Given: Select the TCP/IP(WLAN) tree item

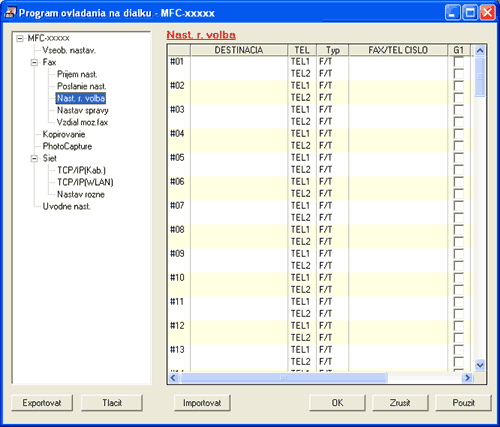Looking at the screenshot, I should pos(85,182).
